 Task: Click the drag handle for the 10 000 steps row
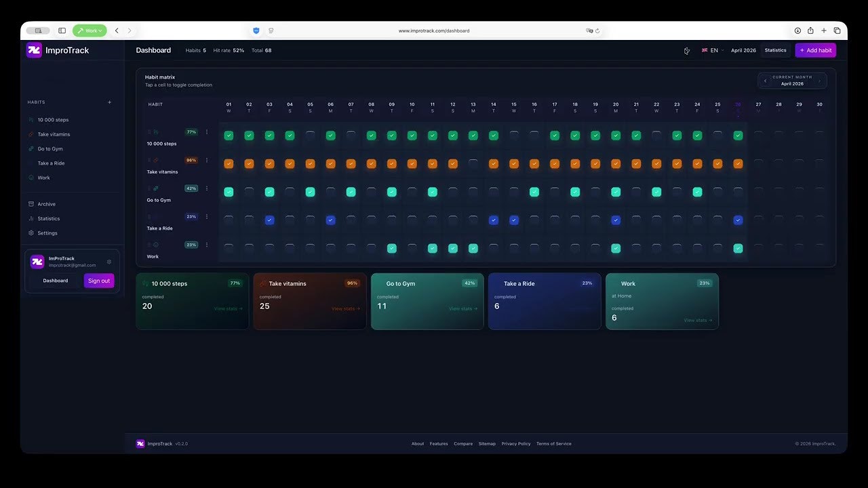pyautogui.click(x=149, y=132)
